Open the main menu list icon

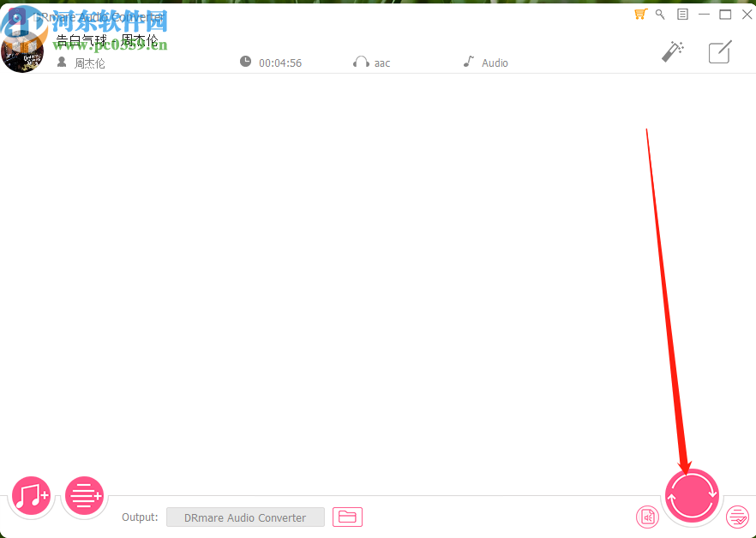681,14
